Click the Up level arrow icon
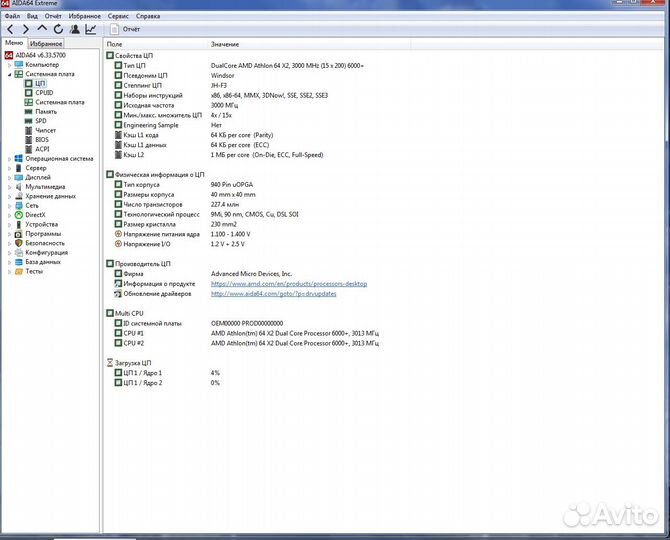The image size is (670, 540). [x=41, y=30]
